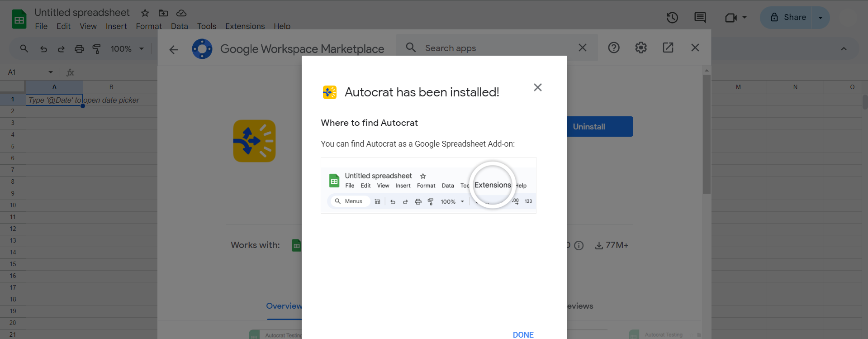Open the Insert menu
The image size is (868, 339).
click(x=116, y=26)
